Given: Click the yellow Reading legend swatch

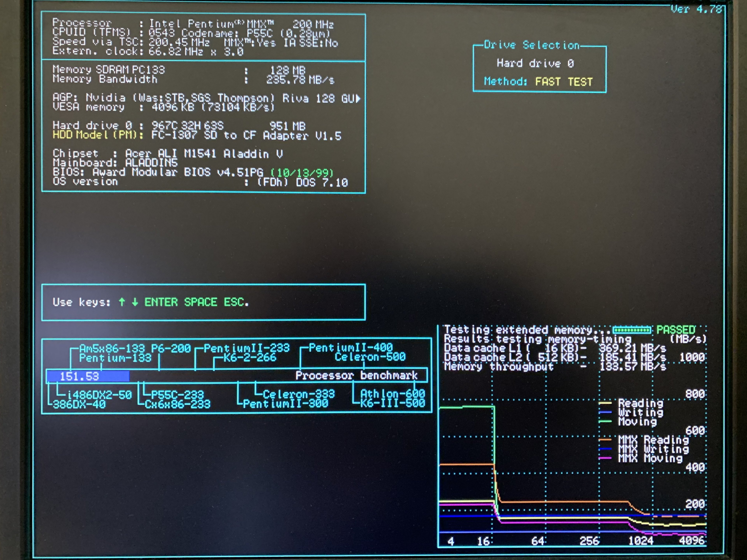Looking at the screenshot, I should tap(605, 403).
